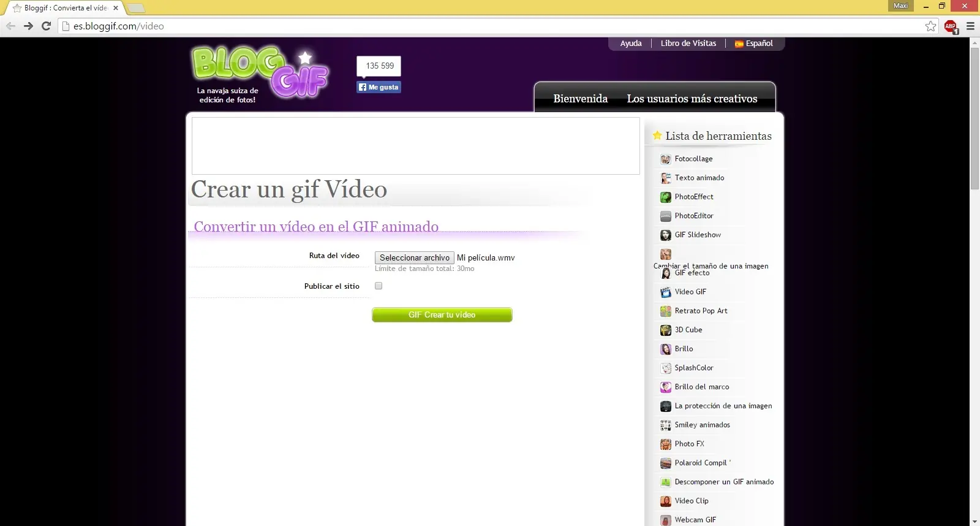Reload the page with refresh icon

pyautogui.click(x=46, y=26)
